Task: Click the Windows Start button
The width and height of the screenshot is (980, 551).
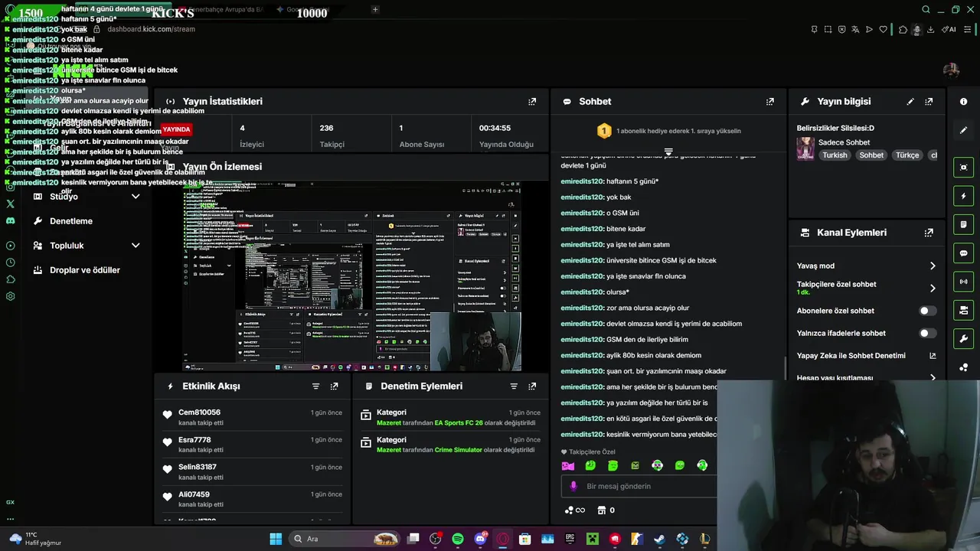Action: click(x=276, y=539)
